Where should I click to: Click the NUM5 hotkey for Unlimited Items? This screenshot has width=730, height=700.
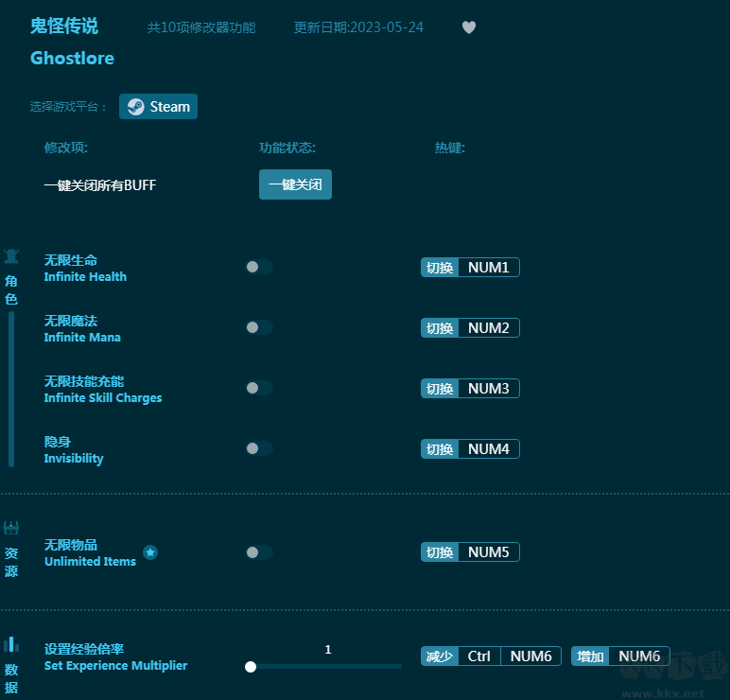click(x=488, y=552)
